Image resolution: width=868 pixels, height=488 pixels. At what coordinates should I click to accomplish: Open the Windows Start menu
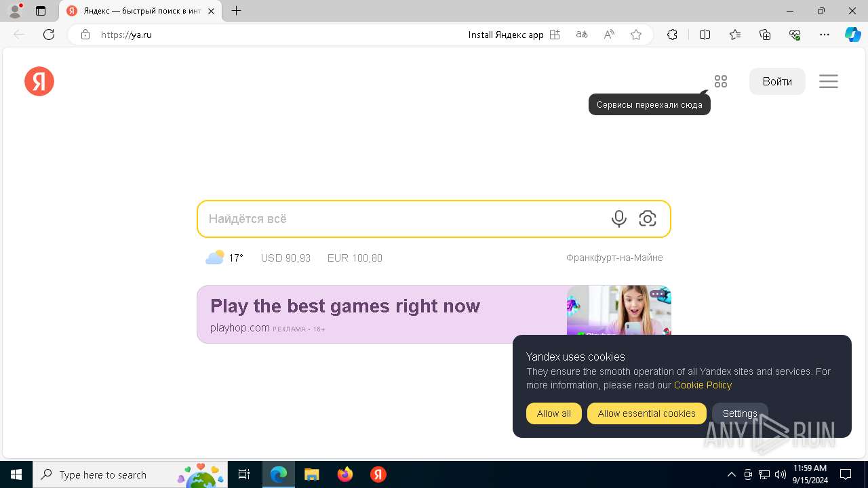pos(16,474)
